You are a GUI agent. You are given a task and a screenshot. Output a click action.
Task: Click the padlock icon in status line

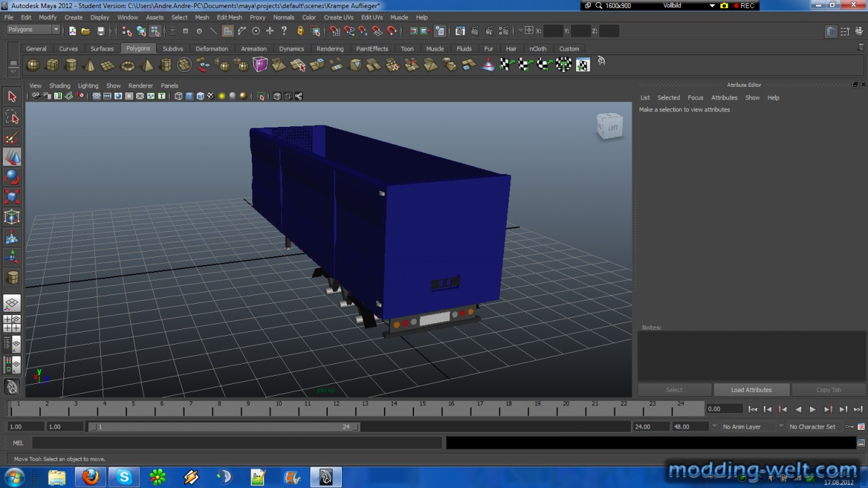[300, 31]
